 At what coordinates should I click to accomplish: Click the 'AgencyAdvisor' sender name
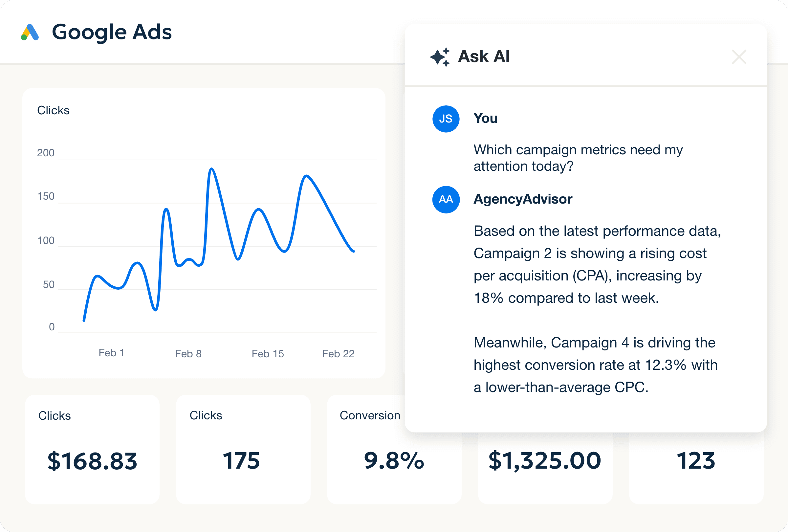click(522, 199)
